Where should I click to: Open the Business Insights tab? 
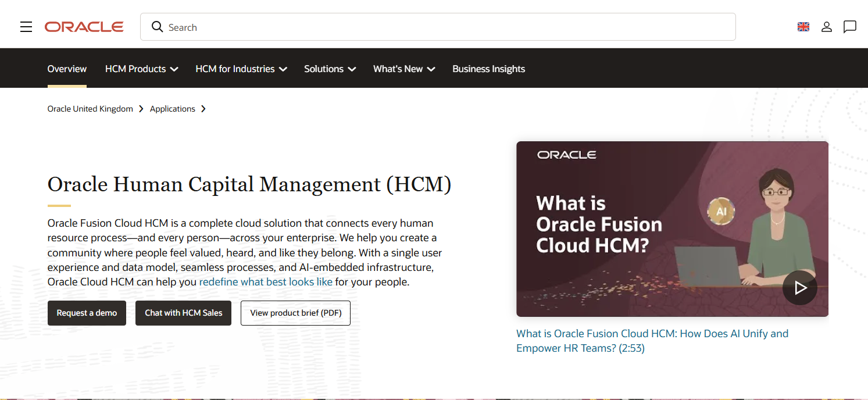[488, 69]
